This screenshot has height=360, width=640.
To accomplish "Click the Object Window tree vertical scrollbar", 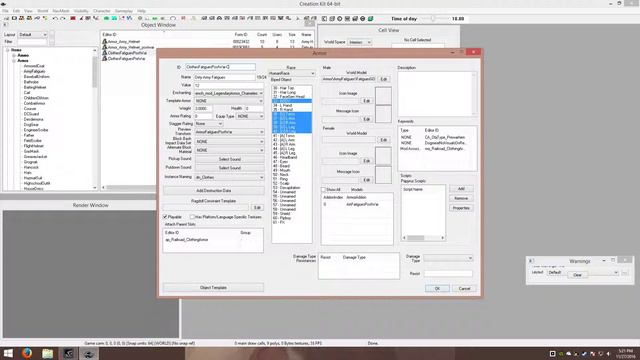I will coord(95,118).
